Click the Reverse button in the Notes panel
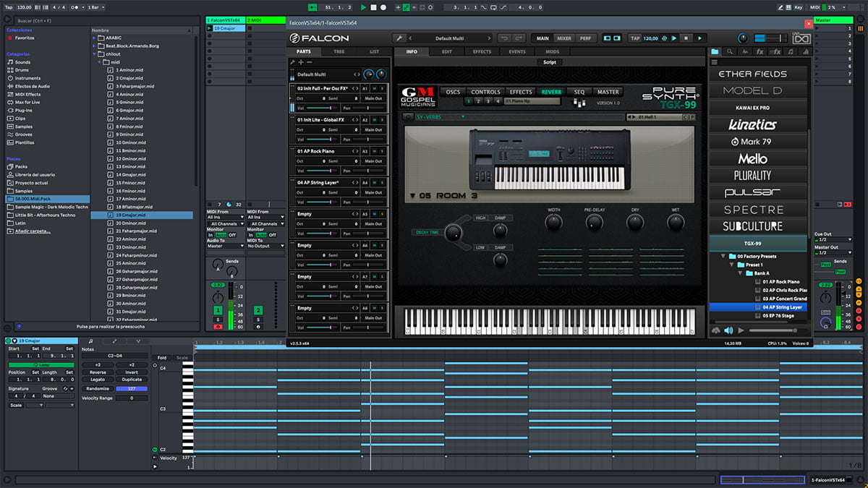Image resolution: width=868 pixels, height=488 pixels. tap(98, 372)
